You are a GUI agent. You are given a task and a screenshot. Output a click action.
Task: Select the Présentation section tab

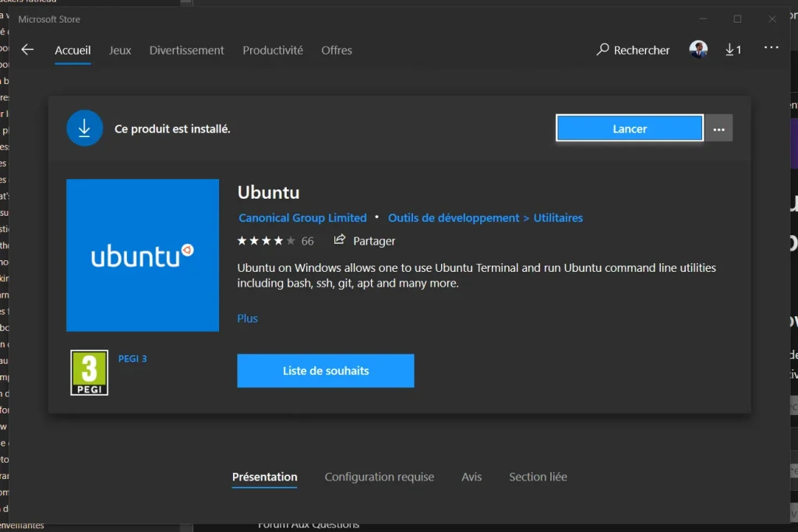pyautogui.click(x=265, y=477)
